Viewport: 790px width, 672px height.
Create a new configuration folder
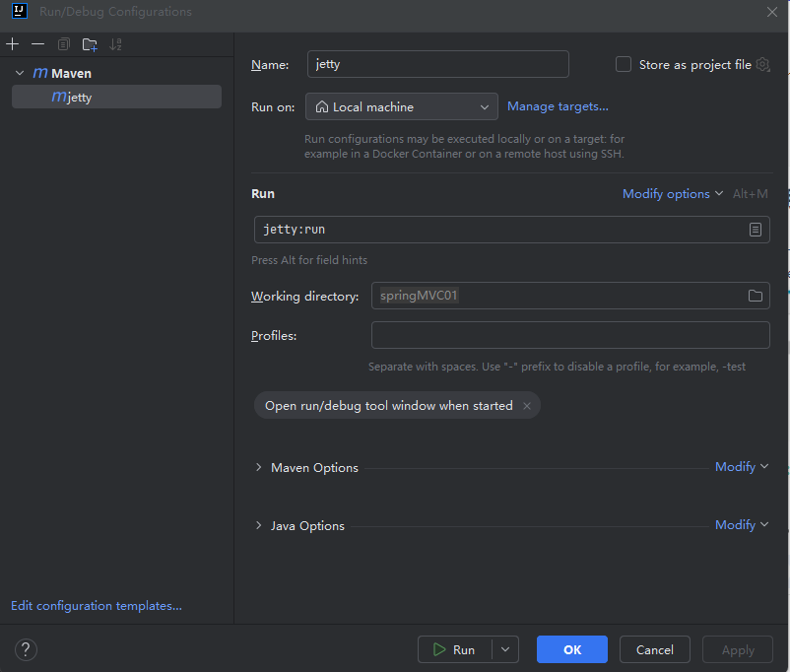(x=90, y=44)
